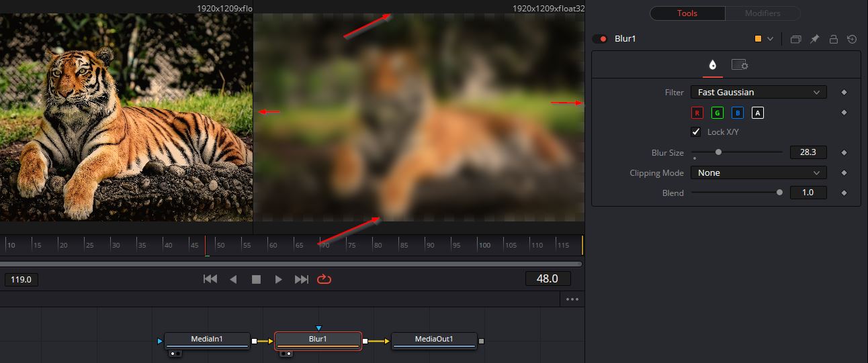Screen dimensions: 868x363
Task: Click the Clipping Mode keyframe diamond
Action: [844, 173]
